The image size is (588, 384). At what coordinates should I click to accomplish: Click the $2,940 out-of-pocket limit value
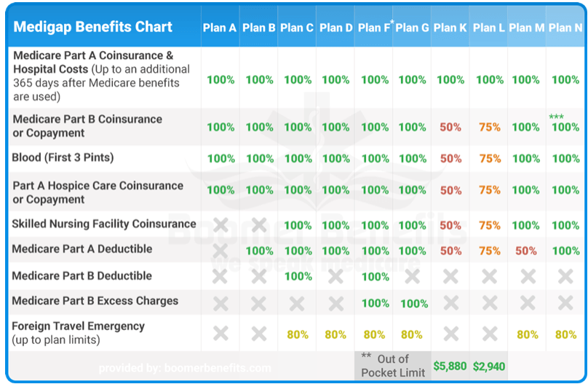[x=489, y=366]
